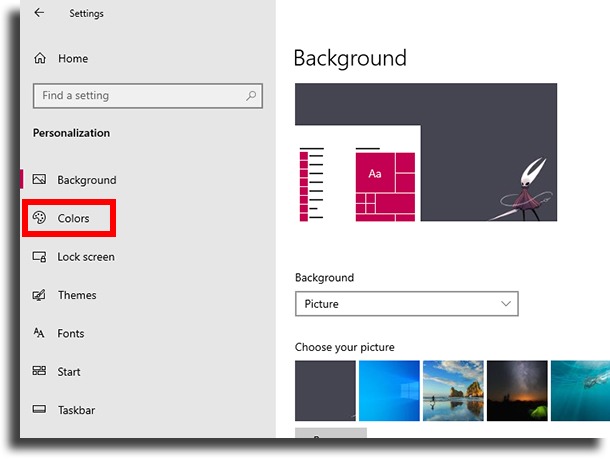Click the large Background page title
This screenshot has width=610, height=460.
[350, 58]
